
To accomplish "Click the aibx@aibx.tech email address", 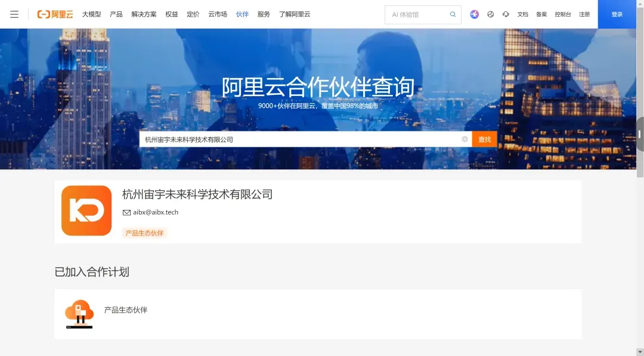I will (x=156, y=212).
